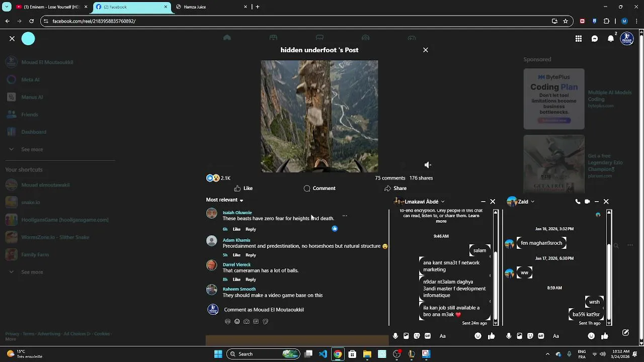Add a sticker to the comment
The width and height of the screenshot is (644, 362).
click(266, 321)
